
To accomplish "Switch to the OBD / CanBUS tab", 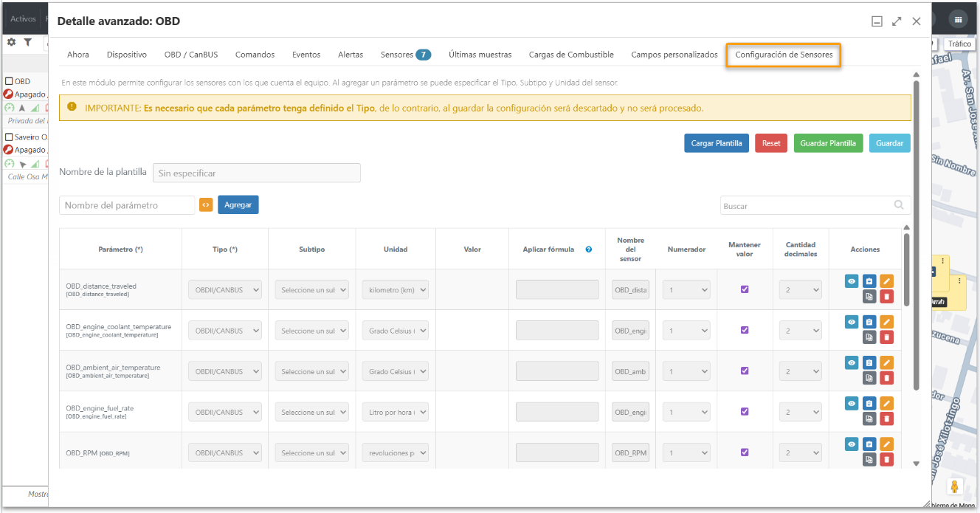I will pos(191,55).
